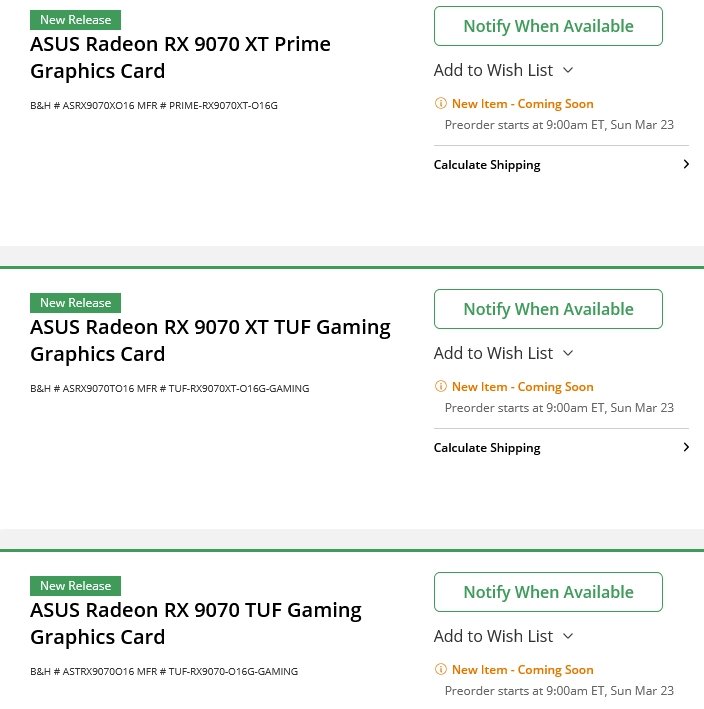Click the New Release badge on RX 9070 TUF Gaming

coord(75,586)
